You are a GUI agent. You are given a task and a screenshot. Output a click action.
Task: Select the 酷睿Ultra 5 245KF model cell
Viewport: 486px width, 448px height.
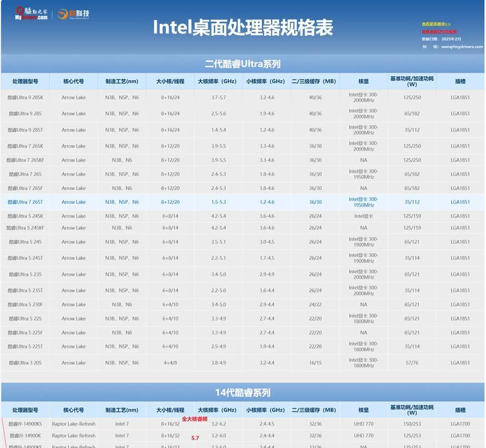[25, 228]
